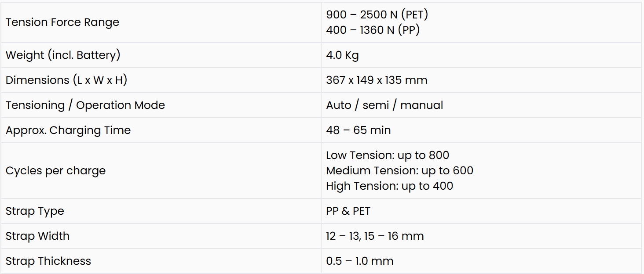Select the Auto / semi / manual value
The image size is (644, 274).
384,105
